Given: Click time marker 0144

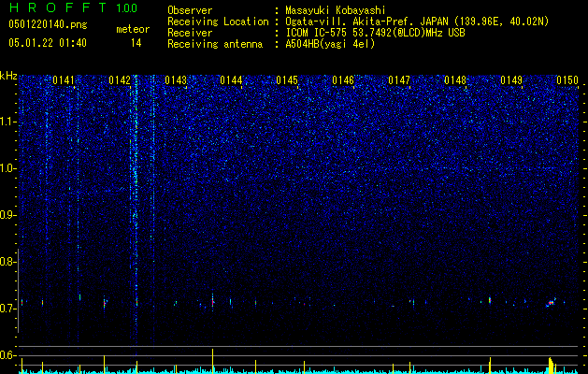Looking at the screenshot, I should pos(231,80).
